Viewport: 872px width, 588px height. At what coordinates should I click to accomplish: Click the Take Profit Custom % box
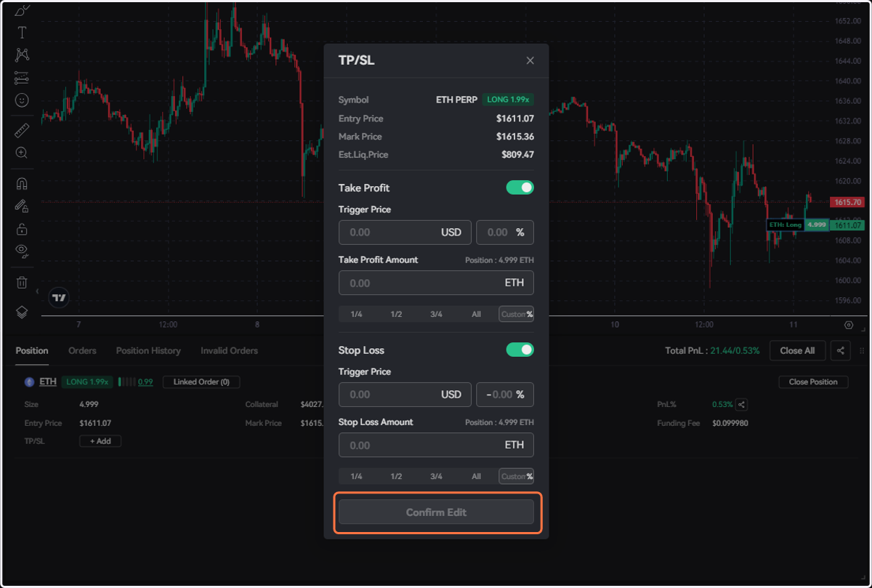click(x=516, y=314)
